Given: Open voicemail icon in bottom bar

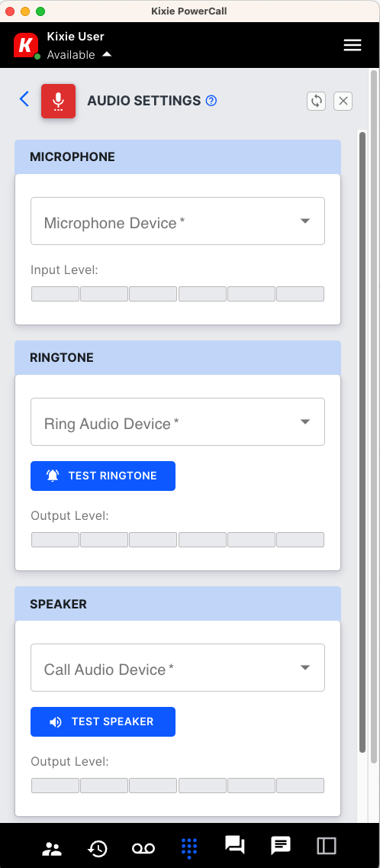Looking at the screenshot, I should (x=143, y=848).
